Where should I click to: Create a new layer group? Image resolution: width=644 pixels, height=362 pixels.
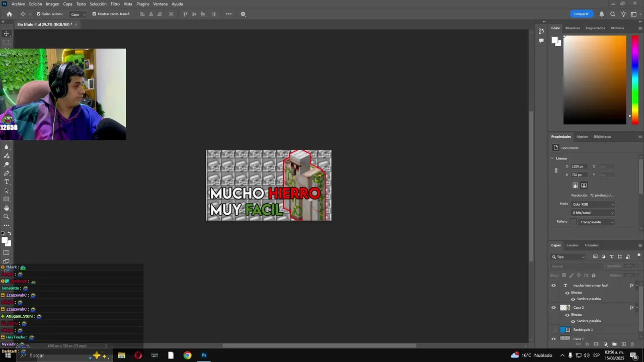614,344
